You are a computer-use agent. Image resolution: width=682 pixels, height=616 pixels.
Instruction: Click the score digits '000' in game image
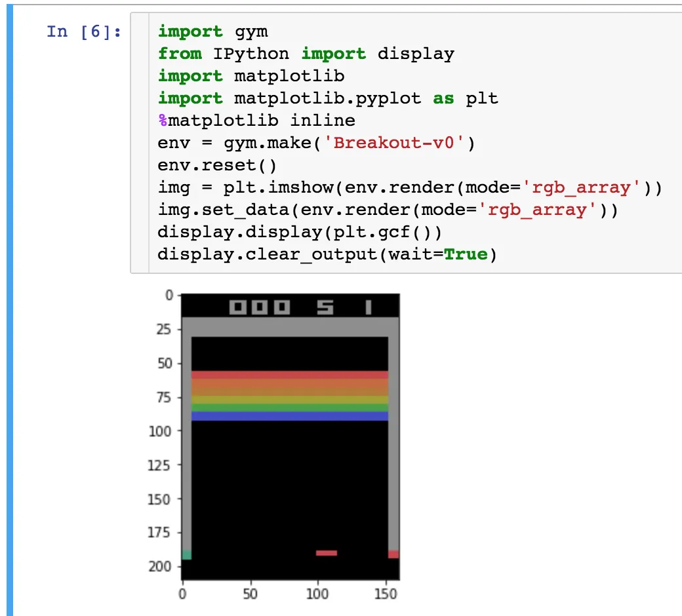click(x=260, y=307)
